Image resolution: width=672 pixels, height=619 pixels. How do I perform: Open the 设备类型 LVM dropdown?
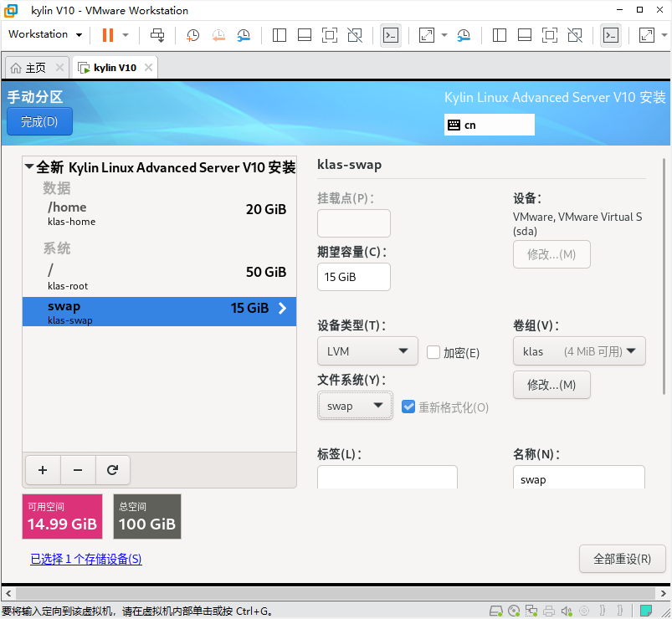coord(367,351)
